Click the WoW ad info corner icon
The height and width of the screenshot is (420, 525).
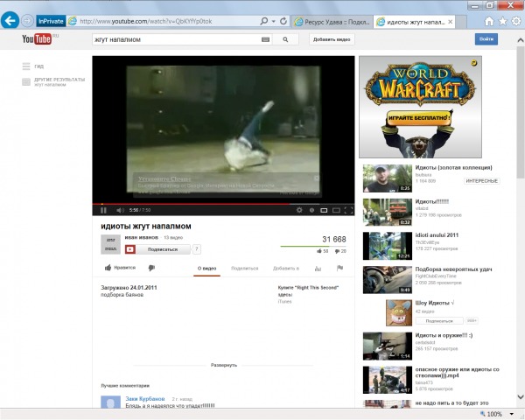tap(474, 62)
